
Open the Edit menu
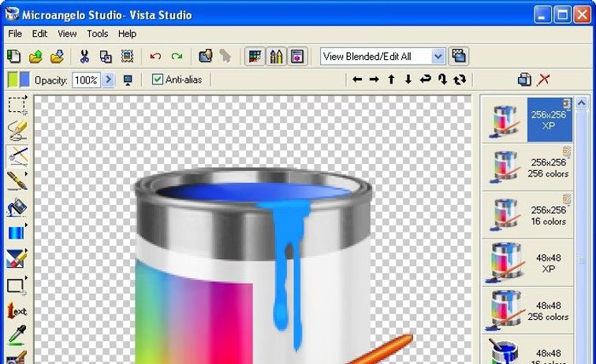(x=39, y=34)
